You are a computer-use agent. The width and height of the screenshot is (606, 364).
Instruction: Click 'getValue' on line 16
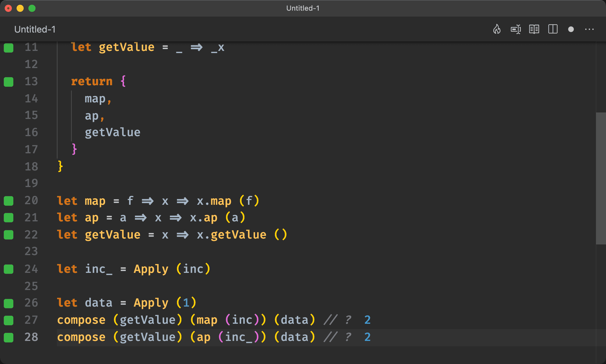coord(112,133)
